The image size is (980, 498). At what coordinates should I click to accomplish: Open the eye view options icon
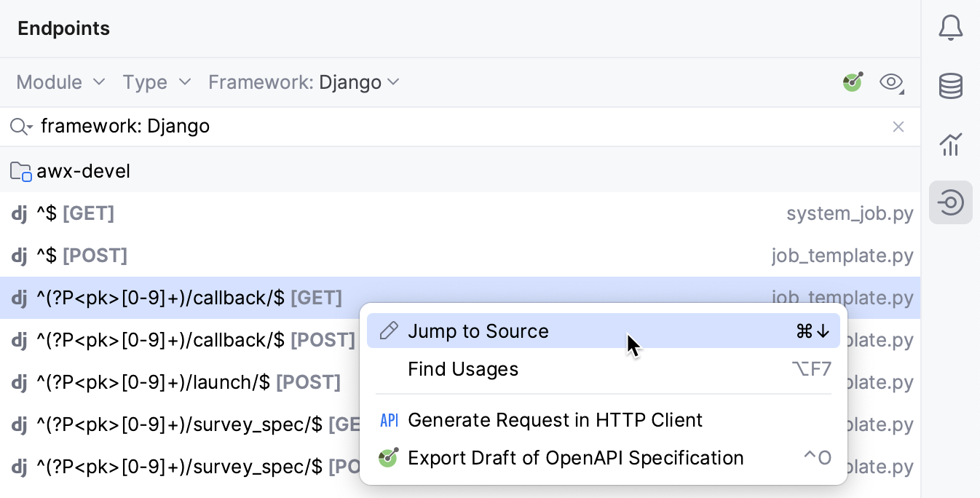892,82
